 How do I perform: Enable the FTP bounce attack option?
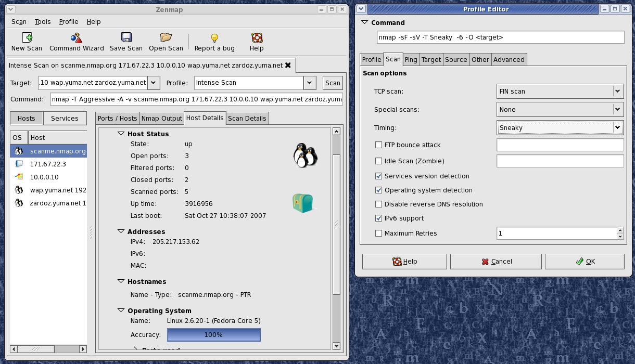coord(379,145)
